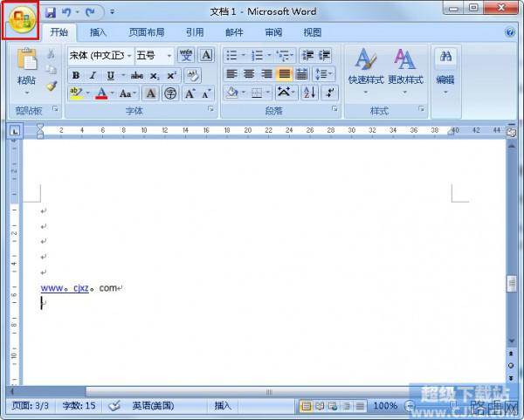Switch to the 插入 tab
The width and height of the screenshot is (524, 420).
tap(98, 32)
